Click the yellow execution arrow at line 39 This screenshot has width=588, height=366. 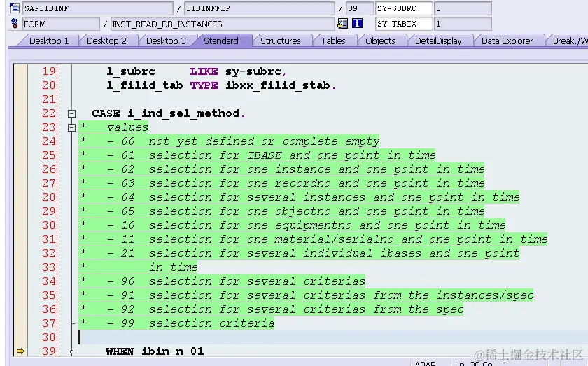point(20,351)
